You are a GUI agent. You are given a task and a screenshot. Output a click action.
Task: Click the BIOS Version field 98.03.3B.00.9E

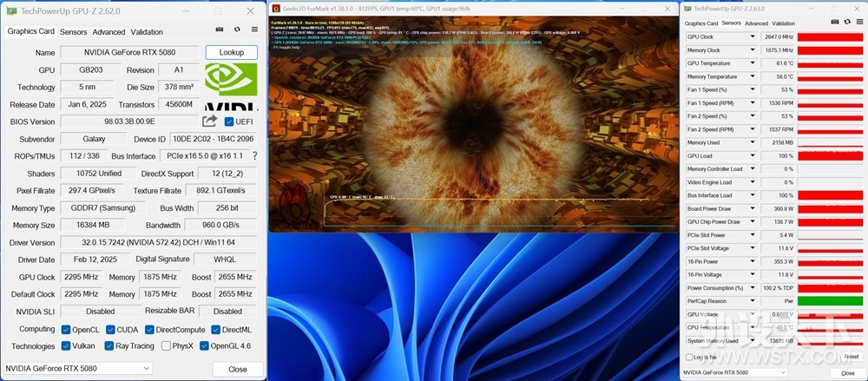pyautogui.click(x=129, y=122)
